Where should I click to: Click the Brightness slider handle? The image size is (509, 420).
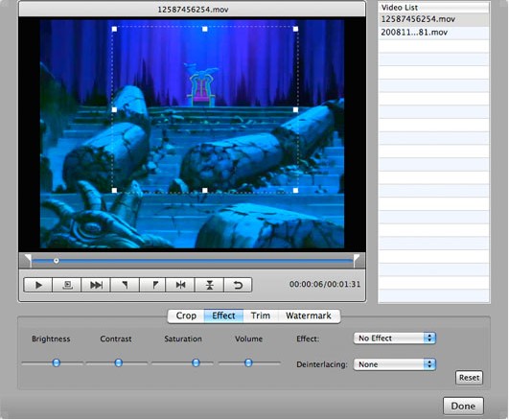57,362
